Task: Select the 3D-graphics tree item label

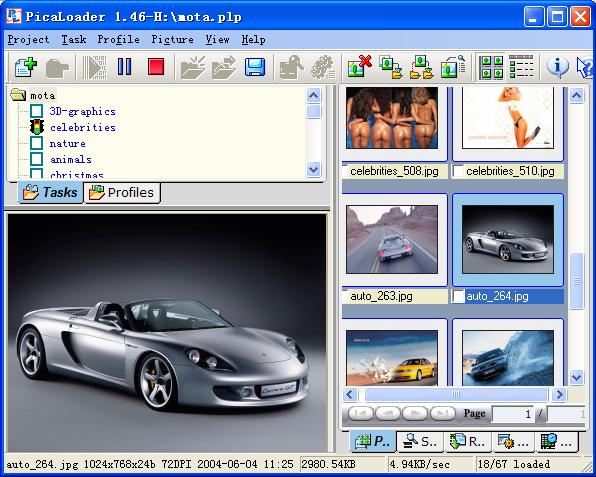Action: pos(82,111)
